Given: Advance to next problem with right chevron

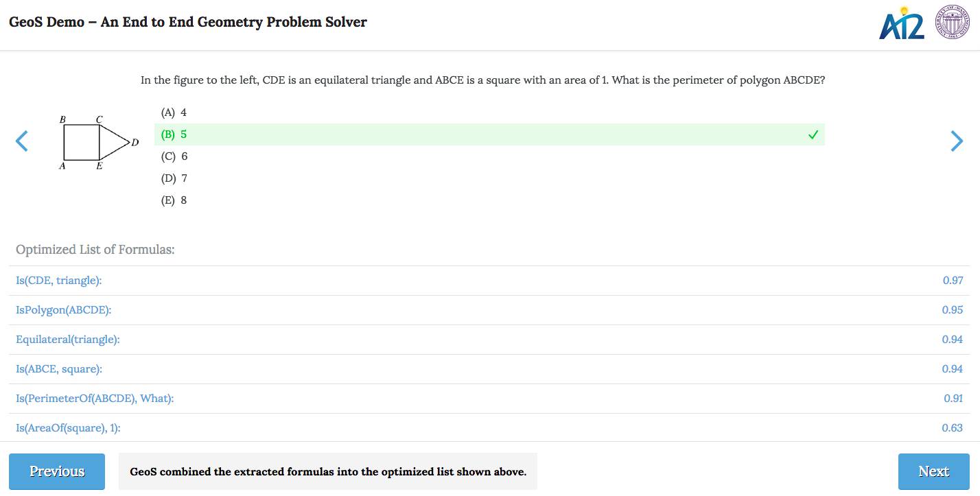Looking at the screenshot, I should (x=957, y=141).
